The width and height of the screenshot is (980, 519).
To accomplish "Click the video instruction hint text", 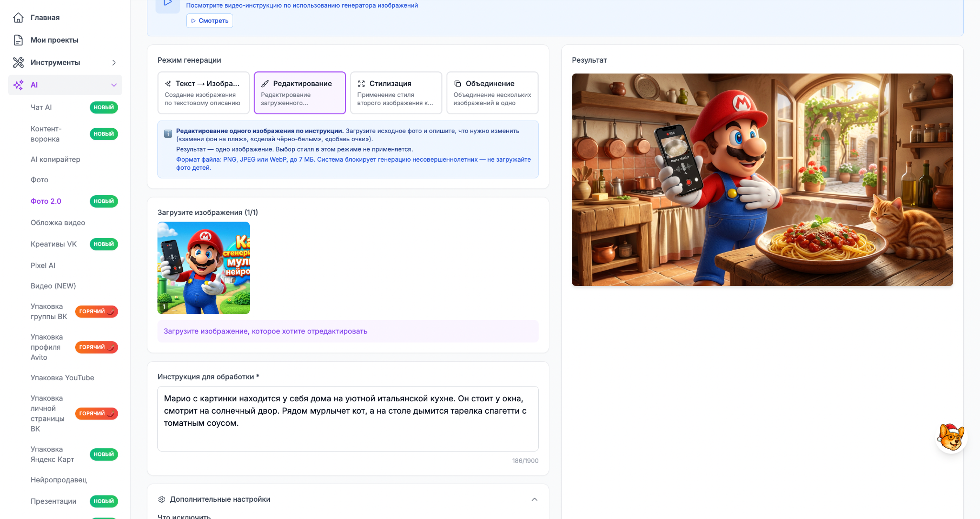I will [302, 5].
